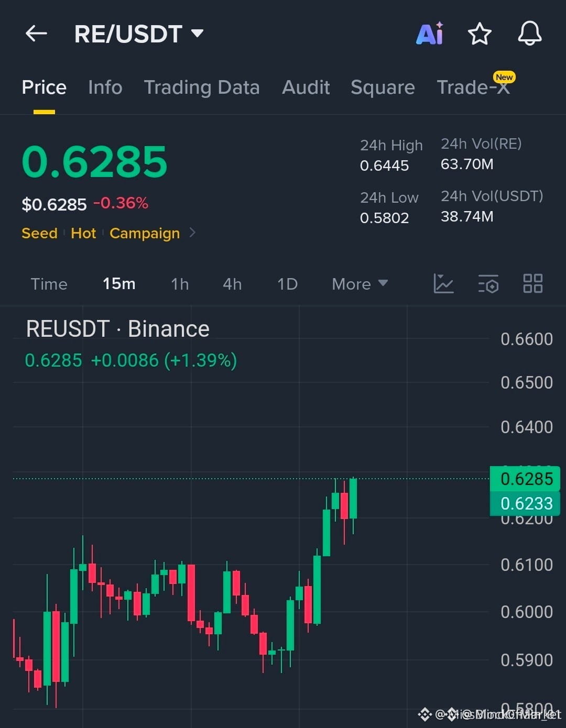Click the 0.6100 price axis label
This screenshot has height=728, width=566.
[527, 565]
